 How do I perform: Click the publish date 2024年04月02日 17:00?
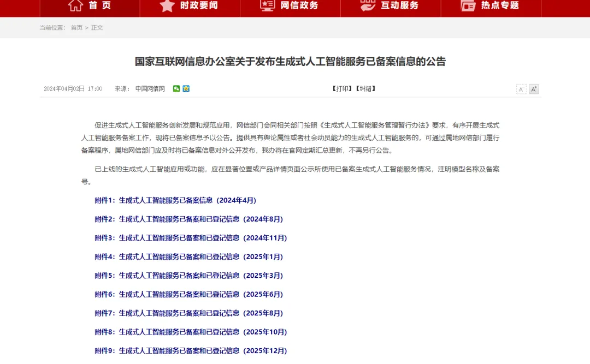(73, 89)
